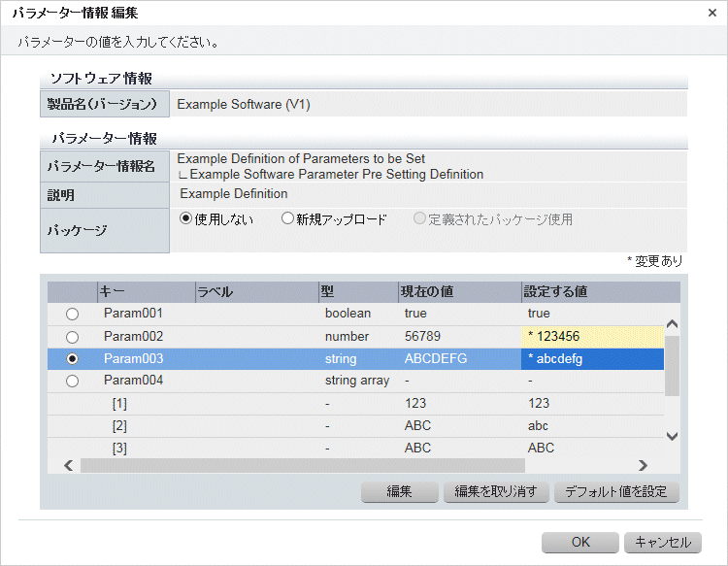Select the 使用しない package option

(186, 218)
